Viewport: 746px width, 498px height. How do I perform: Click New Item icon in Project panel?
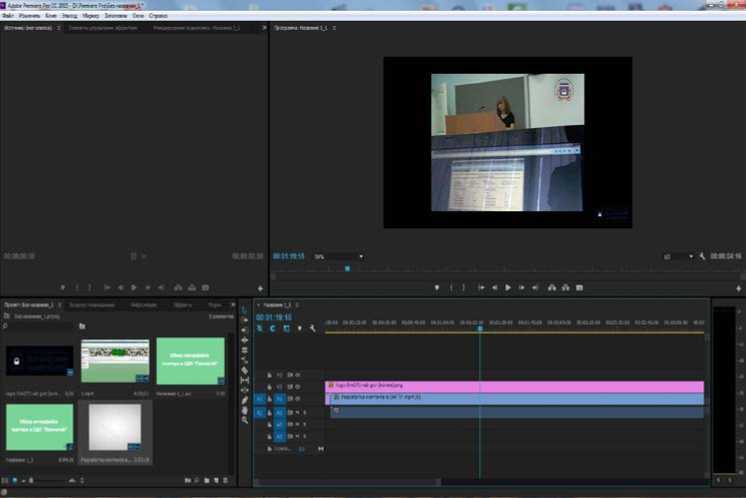tap(216, 480)
